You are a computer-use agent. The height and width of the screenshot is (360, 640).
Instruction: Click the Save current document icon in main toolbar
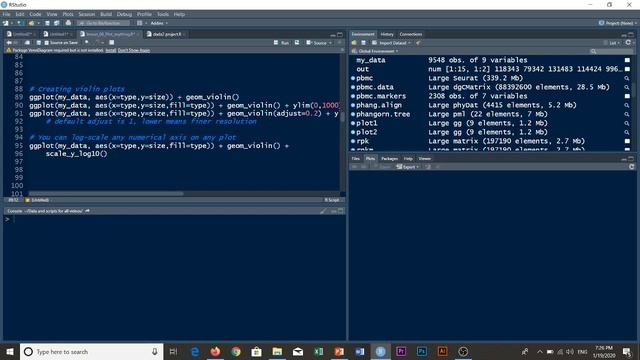[47, 23]
